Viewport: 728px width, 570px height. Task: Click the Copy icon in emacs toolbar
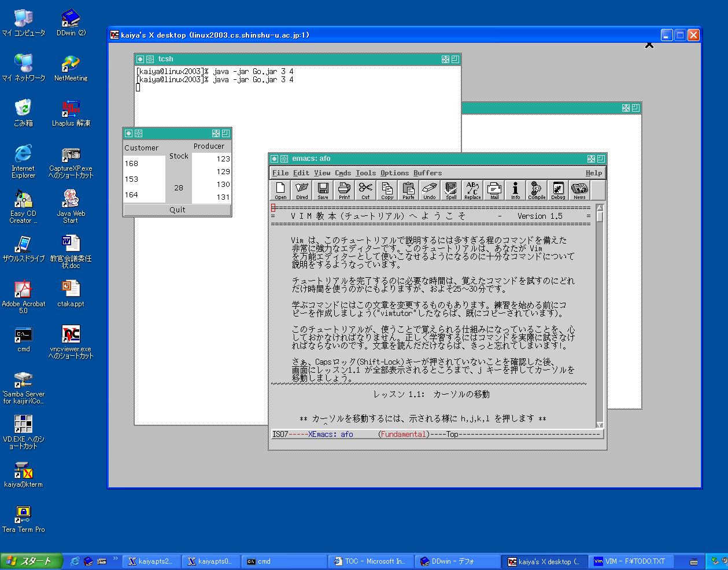[x=387, y=190]
